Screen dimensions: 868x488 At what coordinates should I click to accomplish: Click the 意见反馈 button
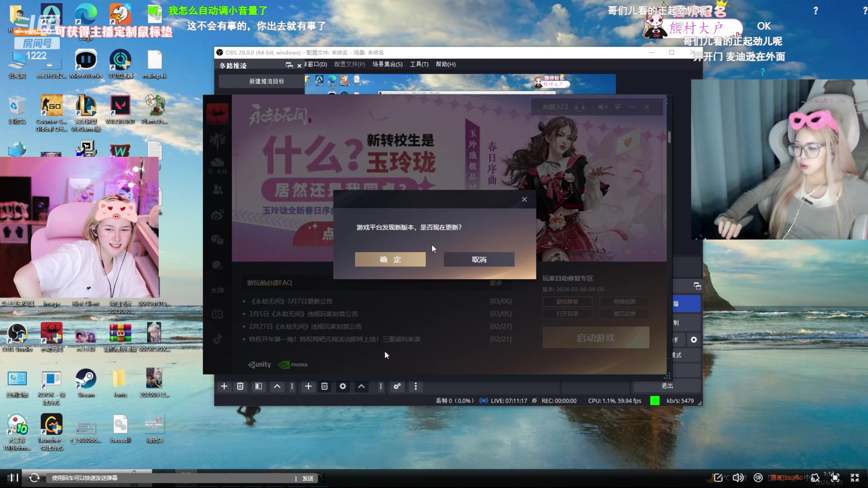pyautogui.click(x=624, y=314)
